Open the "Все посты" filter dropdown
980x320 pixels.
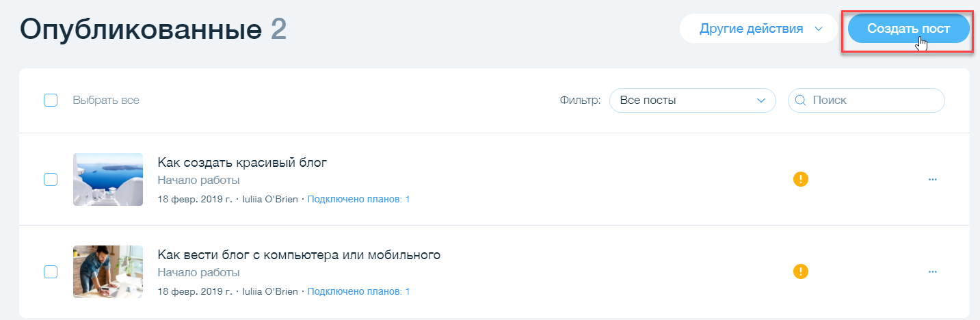click(692, 101)
